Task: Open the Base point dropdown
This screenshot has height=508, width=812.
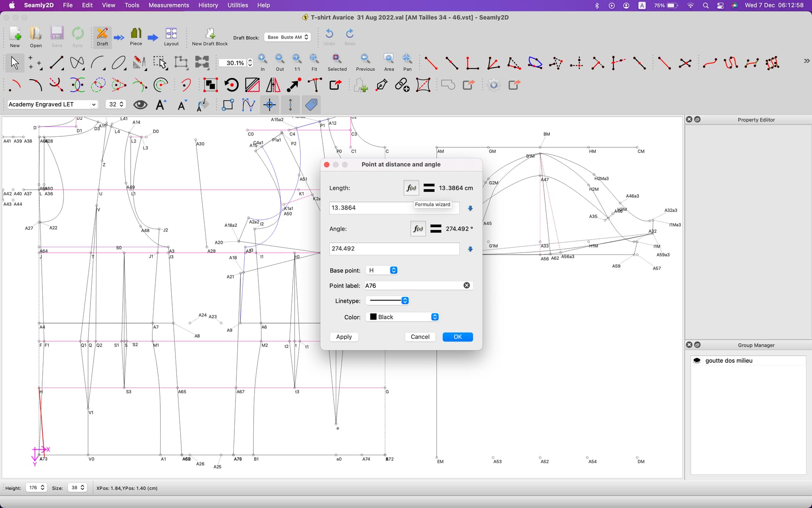Action: point(382,270)
